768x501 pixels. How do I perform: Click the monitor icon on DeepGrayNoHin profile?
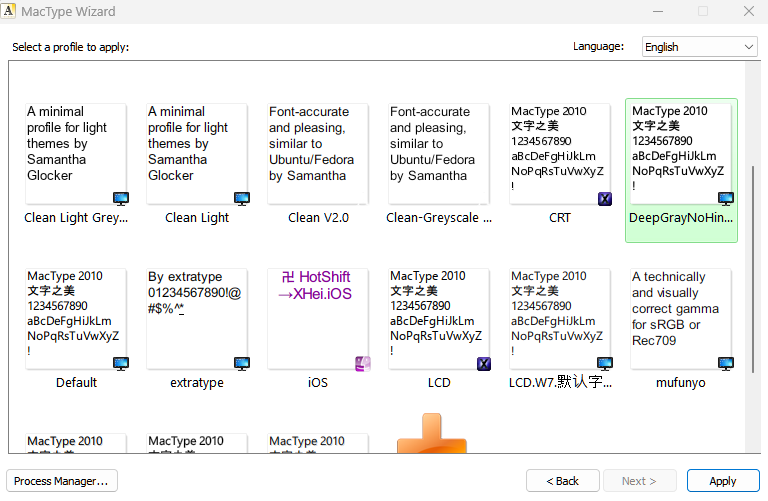(x=725, y=198)
